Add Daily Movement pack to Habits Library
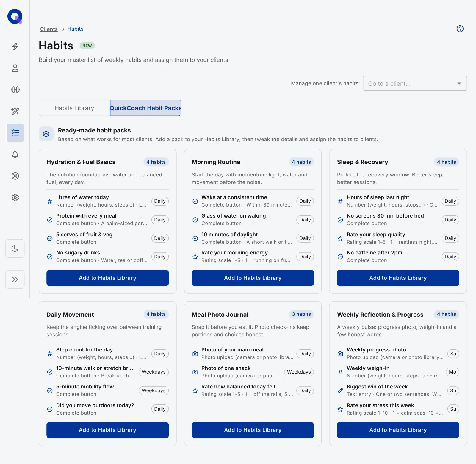This screenshot has width=476, height=464. [x=107, y=430]
